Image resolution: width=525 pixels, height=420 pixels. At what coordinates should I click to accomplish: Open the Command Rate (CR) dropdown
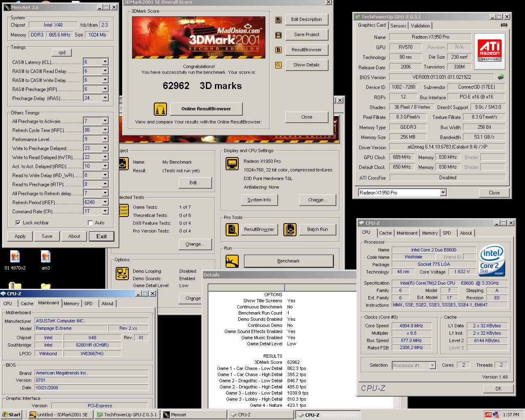tap(105, 211)
